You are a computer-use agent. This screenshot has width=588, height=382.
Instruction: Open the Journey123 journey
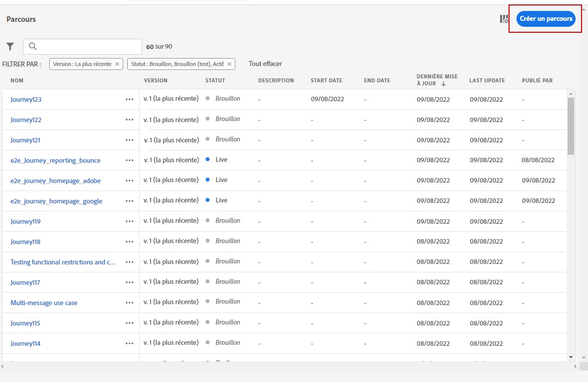click(26, 99)
